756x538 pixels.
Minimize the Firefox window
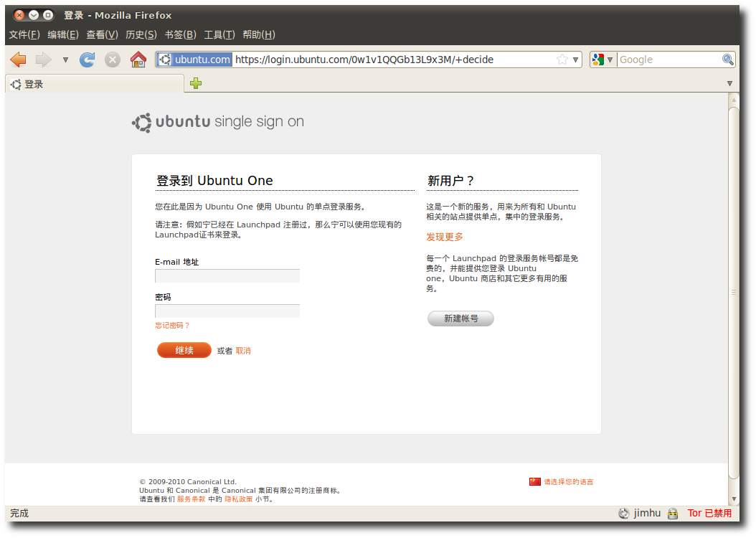pyautogui.click(x=34, y=16)
